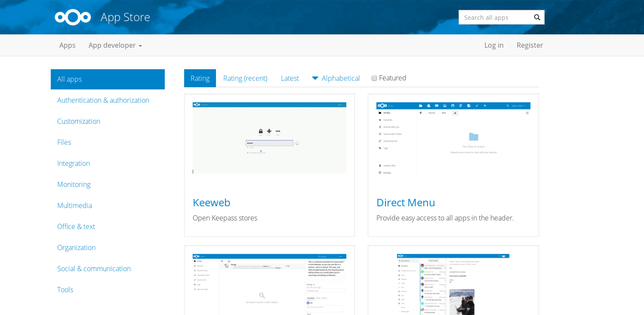Select the Multimedia category

click(75, 205)
